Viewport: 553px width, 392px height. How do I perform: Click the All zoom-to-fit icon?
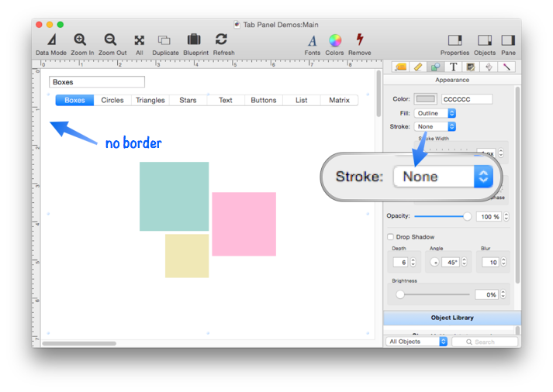140,40
